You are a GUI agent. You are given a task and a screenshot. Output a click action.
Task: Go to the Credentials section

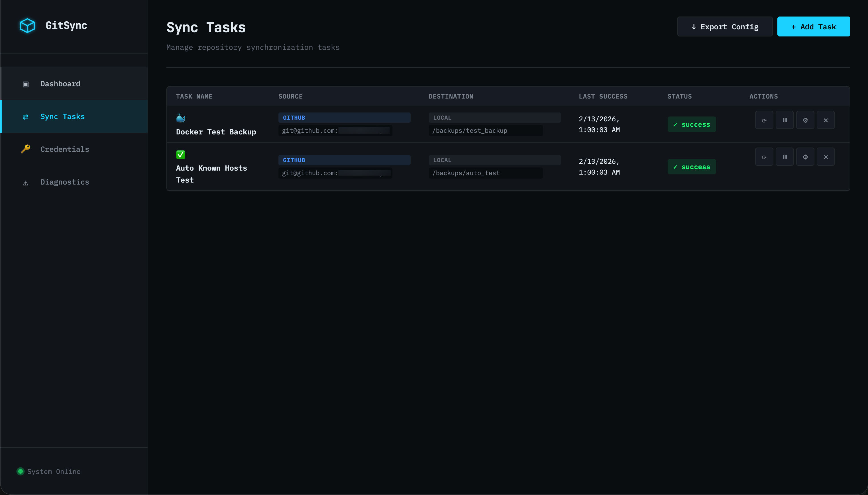coord(74,149)
